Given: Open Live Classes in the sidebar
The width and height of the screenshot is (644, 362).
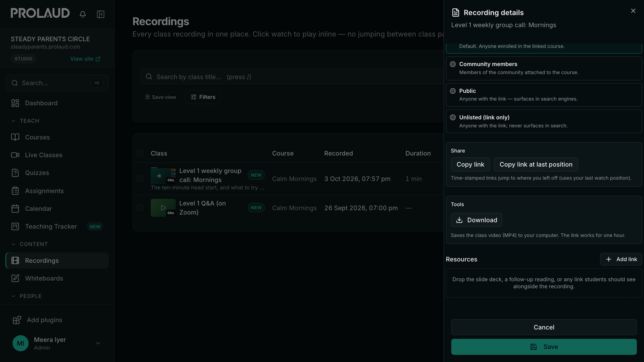Looking at the screenshot, I should [x=57, y=155].
